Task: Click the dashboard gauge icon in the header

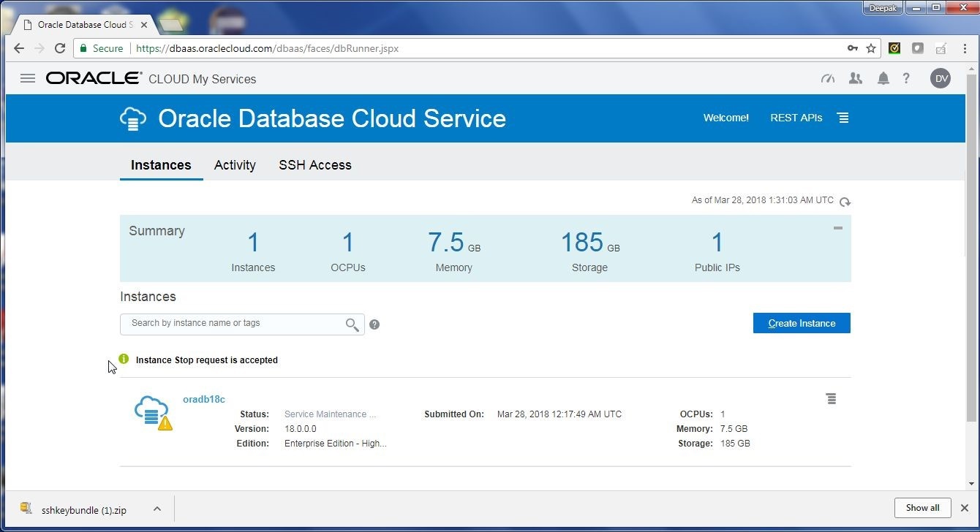Action: tap(827, 78)
